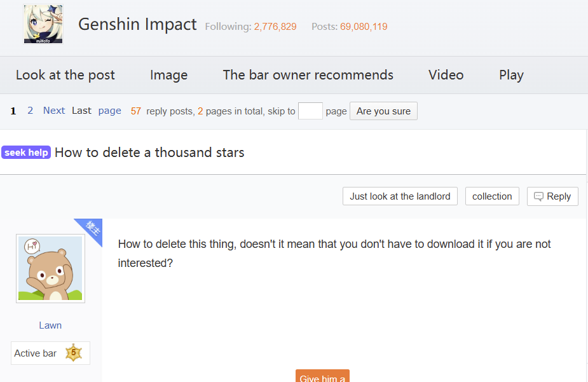
Task: Click the Active bar level label
Action: pos(35,353)
